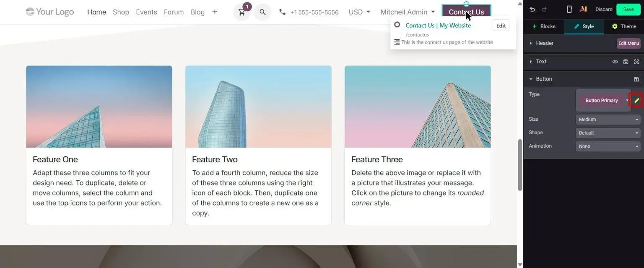This screenshot has height=268, width=644.
Task: Select the Feature Three skyscraper image
Action: (x=418, y=107)
